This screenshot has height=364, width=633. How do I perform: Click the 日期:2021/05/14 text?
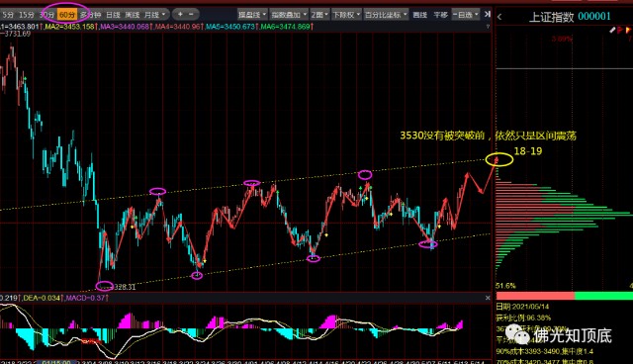(522, 307)
